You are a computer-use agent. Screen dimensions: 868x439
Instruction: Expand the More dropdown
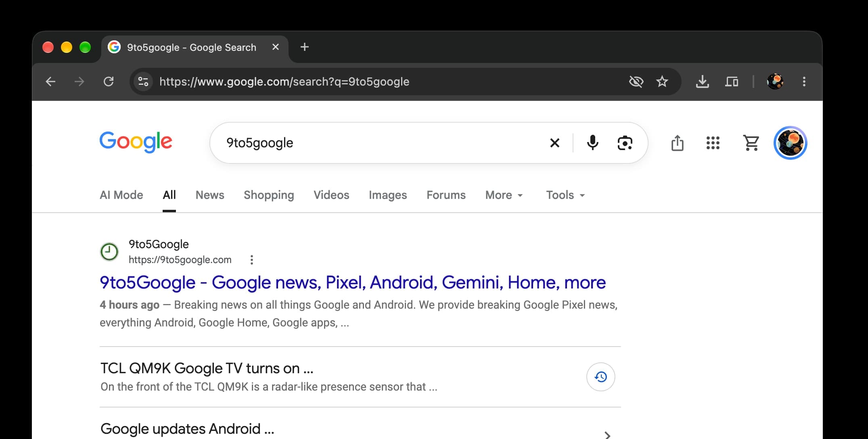[504, 195]
